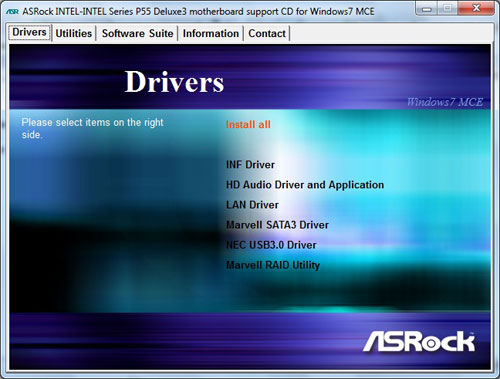The height and width of the screenshot is (379, 500).
Task: Go to the Information tab
Action: click(211, 33)
